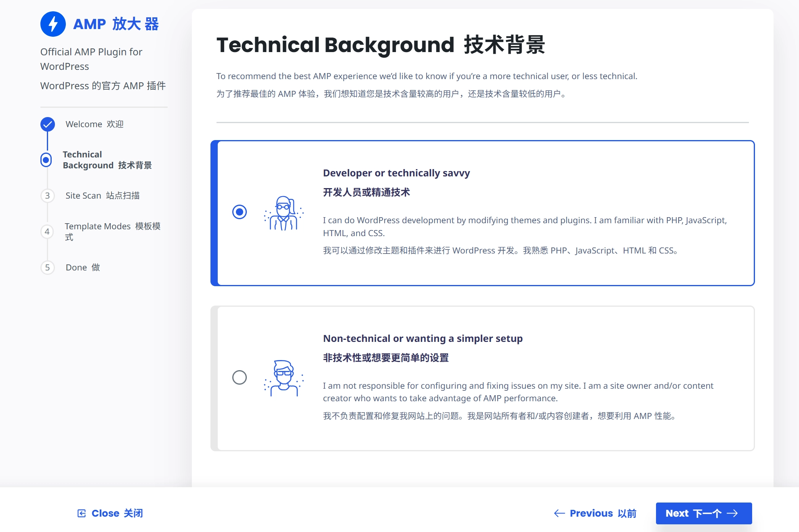The image size is (799, 532).
Task: Click the Close link
Action: click(110, 513)
